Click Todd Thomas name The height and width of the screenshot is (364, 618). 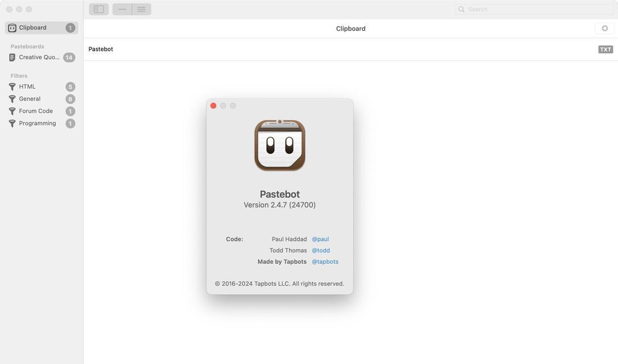coord(288,250)
